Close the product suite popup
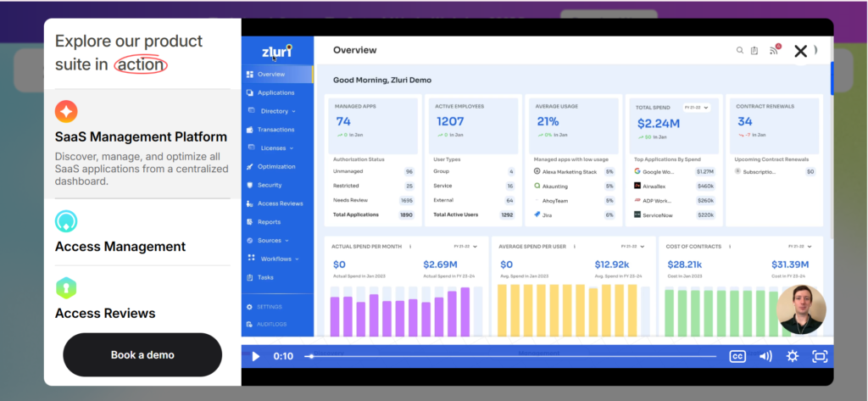The image size is (868, 401). pyautogui.click(x=800, y=51)
